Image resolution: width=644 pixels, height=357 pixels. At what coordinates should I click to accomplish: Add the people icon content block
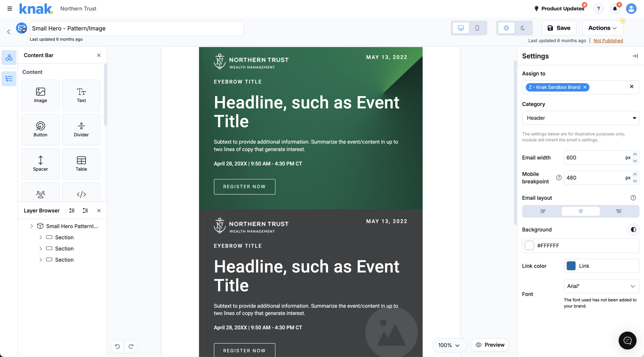(40, 192)
